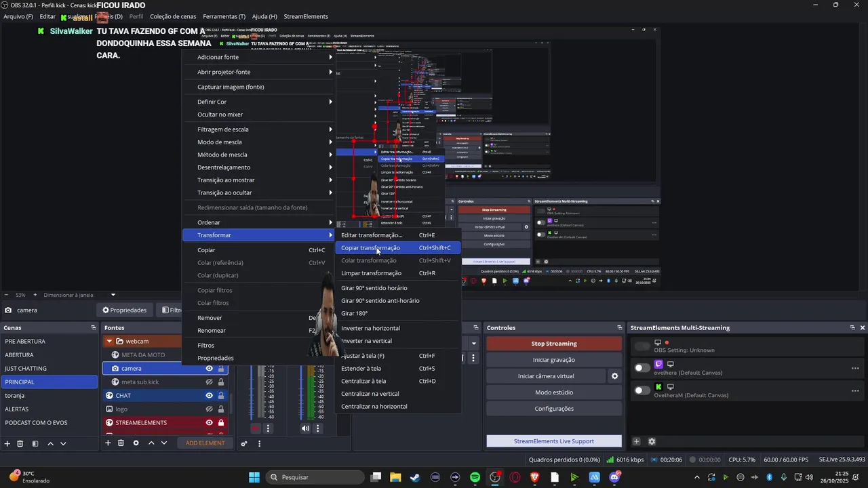Enable ovelhera Twitch output toggle
Viewport: 868px width, 488px height.
[642, 368]
